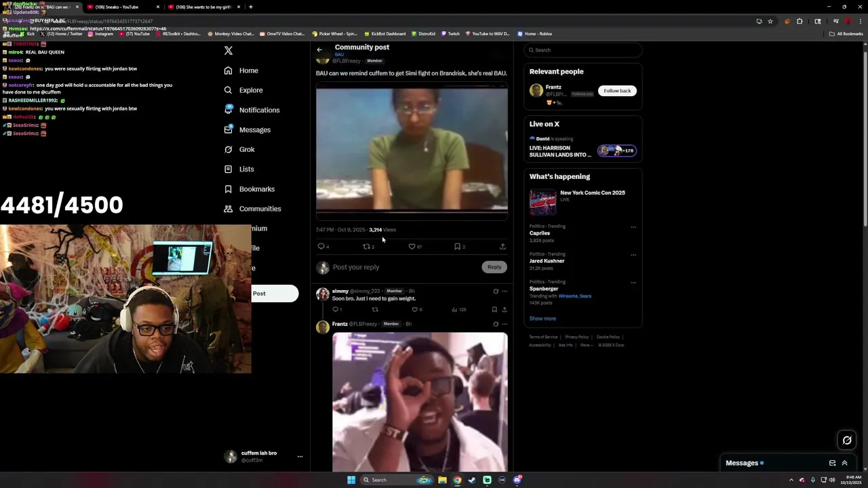868x488 pixels.
Task: Open Terms of Service link
Action: click(542, 337)
